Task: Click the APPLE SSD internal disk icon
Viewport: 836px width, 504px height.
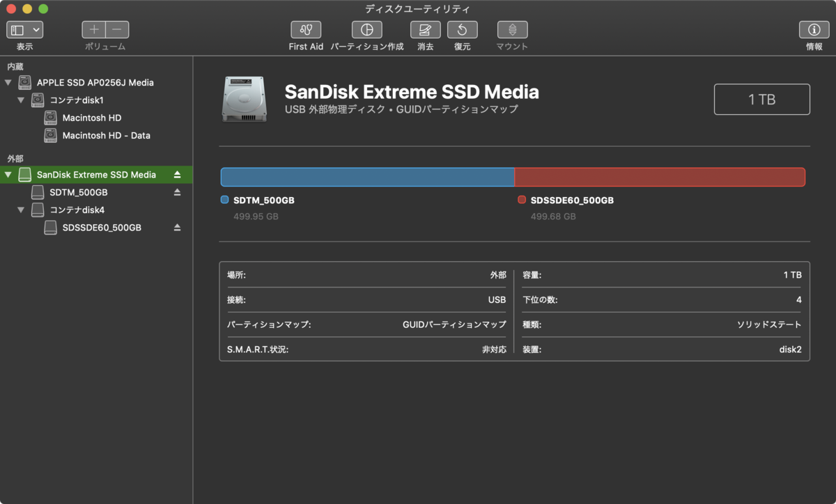Action: pos(25,82)
